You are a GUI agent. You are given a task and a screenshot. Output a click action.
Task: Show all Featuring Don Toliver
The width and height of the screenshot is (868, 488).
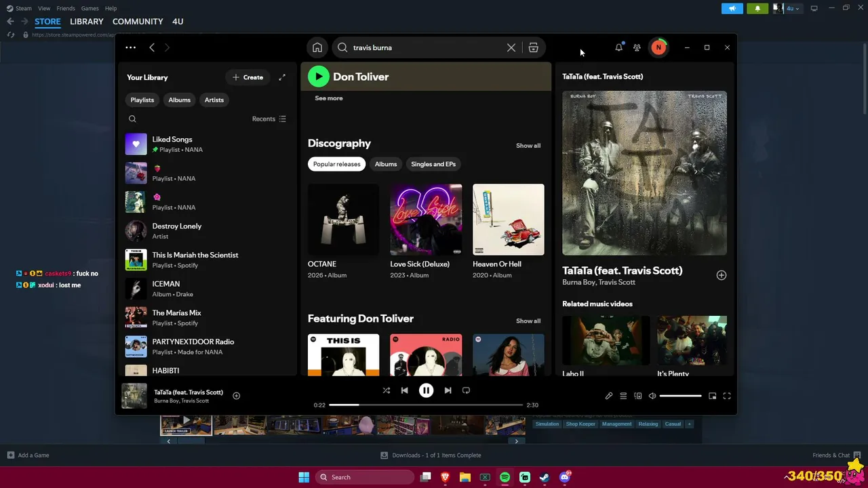(x=528, y=321)
